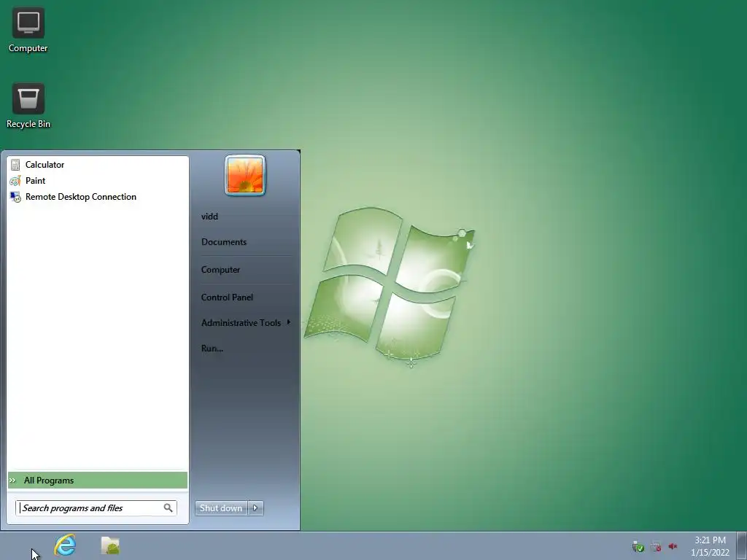
Task: Expand All Programs list
Action: point(98,481)
